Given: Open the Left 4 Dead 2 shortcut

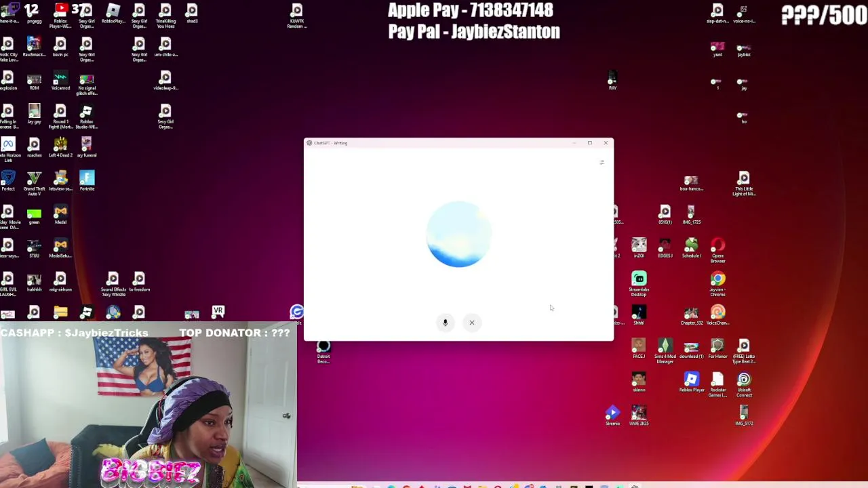Looking at the screenshot, I should coord(60,147).
